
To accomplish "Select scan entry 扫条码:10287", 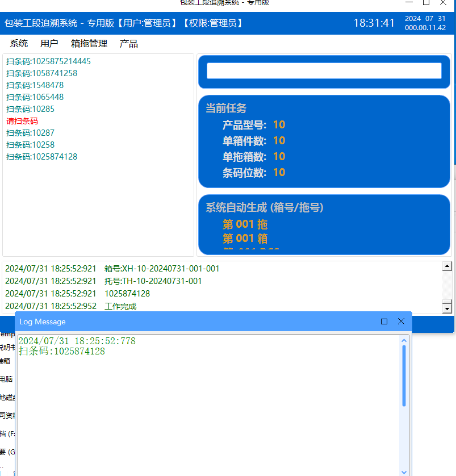I will [30, 133].
